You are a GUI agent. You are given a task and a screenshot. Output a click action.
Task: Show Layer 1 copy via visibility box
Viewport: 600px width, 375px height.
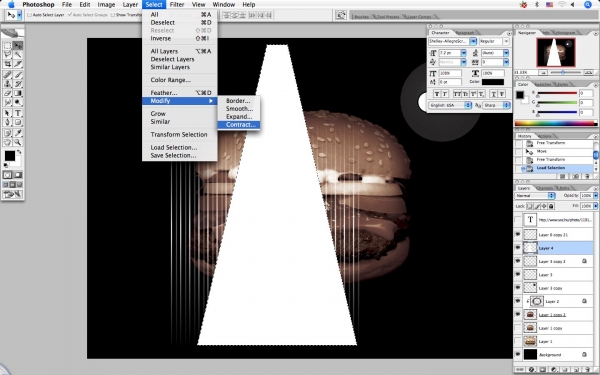[518, 328]
